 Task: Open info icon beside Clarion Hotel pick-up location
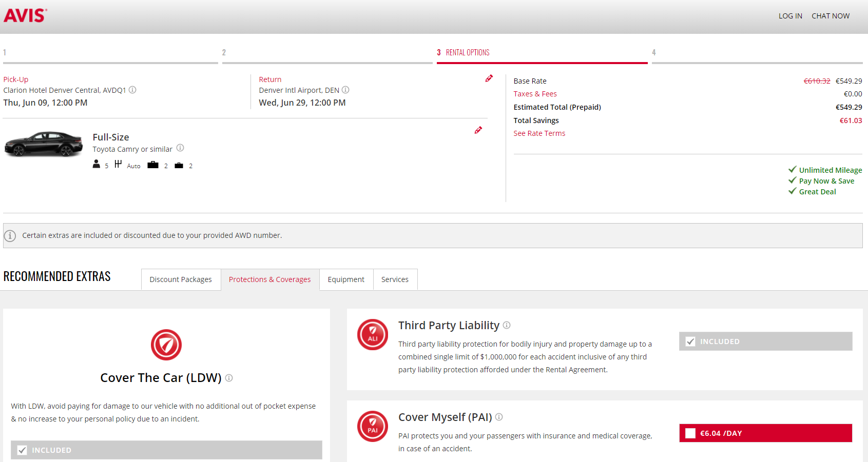click(x=132, y=90)
